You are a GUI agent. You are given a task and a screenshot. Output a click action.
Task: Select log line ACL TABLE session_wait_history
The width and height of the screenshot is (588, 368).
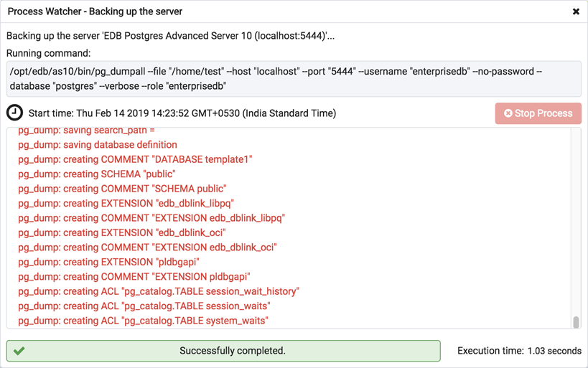tap(158, 291)
